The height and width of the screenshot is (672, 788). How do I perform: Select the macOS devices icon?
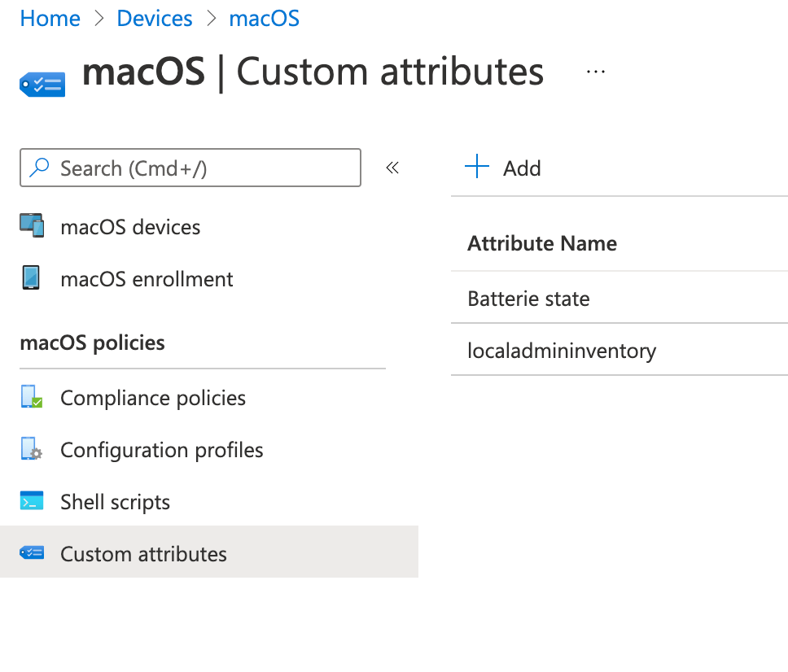point(33,225)
